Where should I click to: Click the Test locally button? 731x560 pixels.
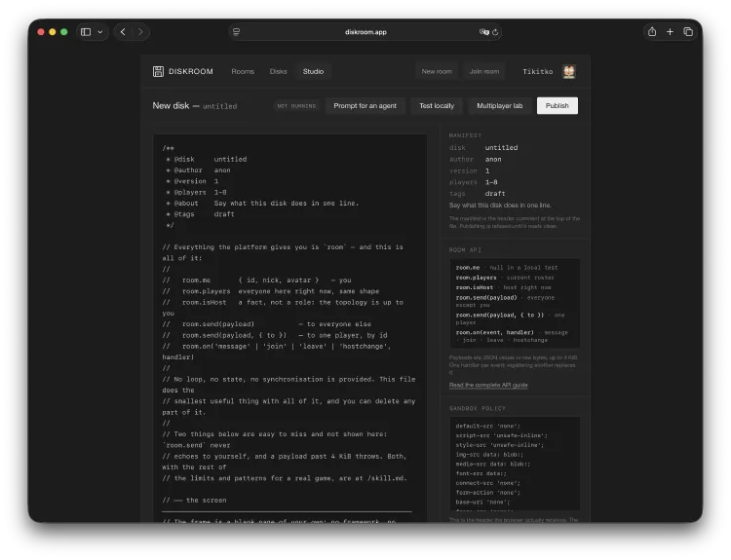(x=437, y=106)
